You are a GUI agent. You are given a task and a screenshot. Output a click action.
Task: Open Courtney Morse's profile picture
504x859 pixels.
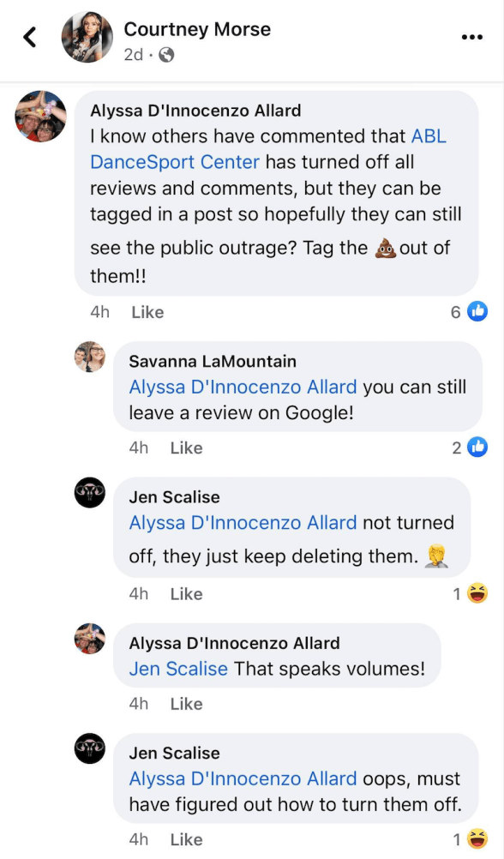coord(87,37)
